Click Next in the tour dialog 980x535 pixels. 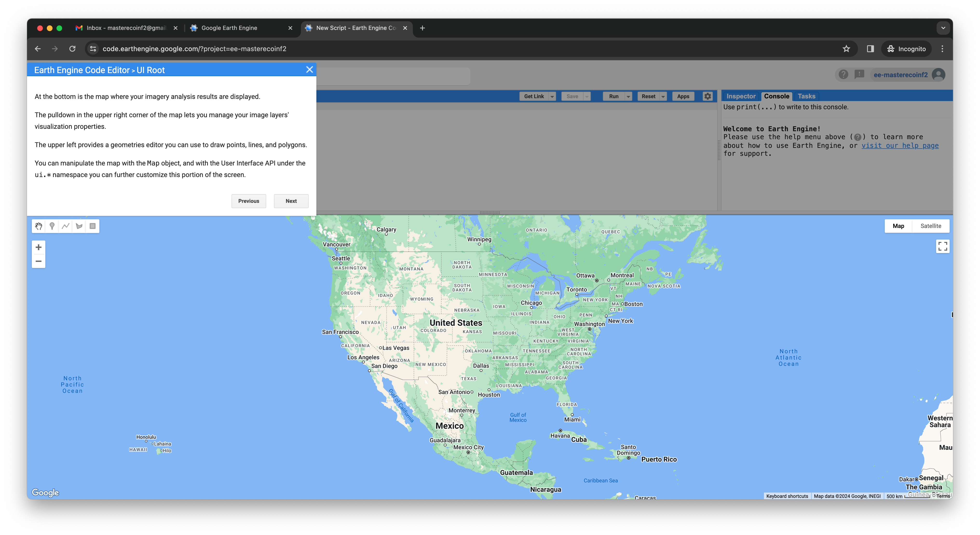tap(291, 201)
